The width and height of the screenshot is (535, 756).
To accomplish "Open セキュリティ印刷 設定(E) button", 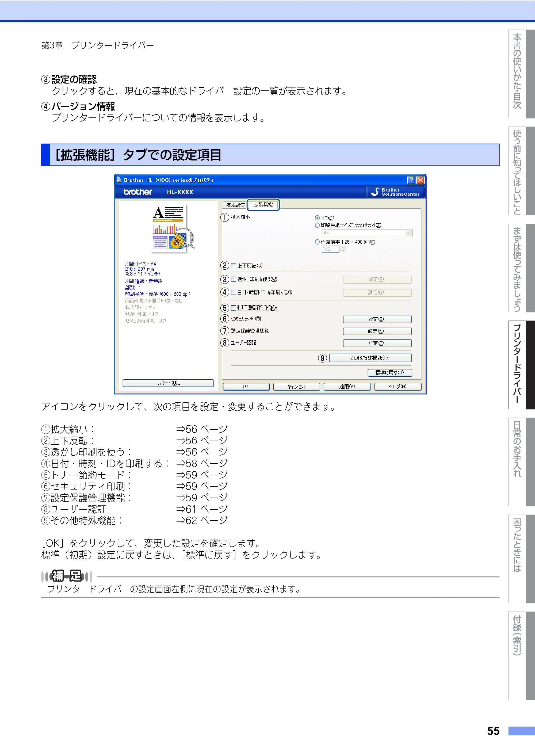I will pos(377,319).
